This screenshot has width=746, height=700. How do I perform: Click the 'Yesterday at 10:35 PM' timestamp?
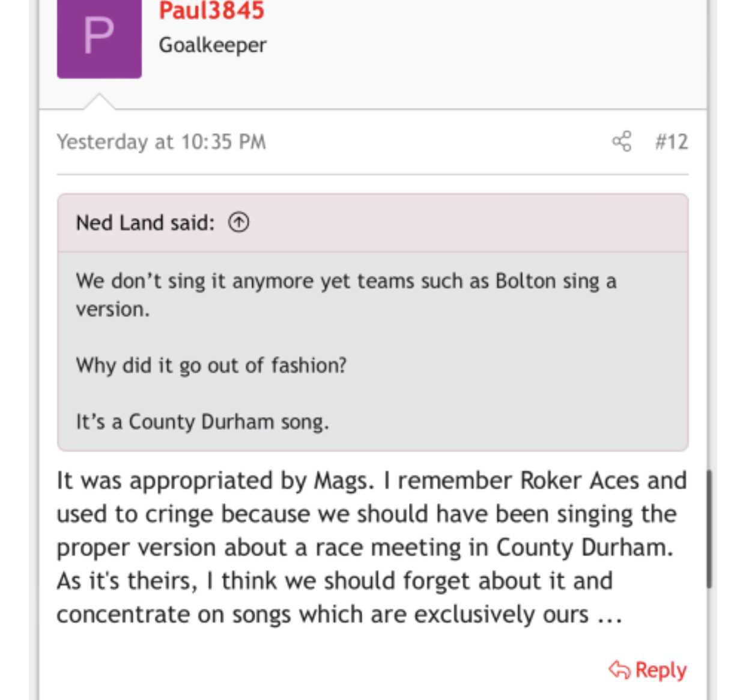(x=161, y=142)
